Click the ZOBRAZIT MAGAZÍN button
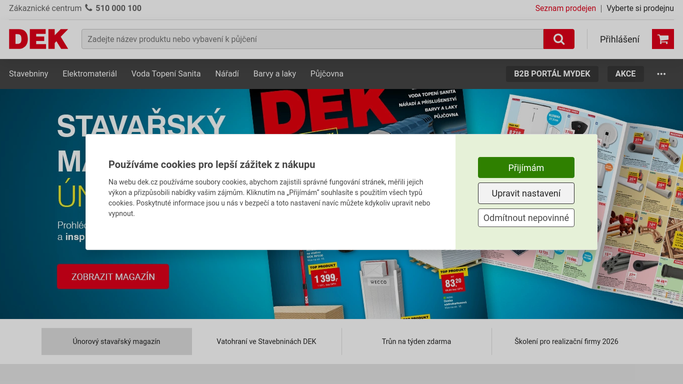Screen dimensions: 683x384 click(113, 276)
